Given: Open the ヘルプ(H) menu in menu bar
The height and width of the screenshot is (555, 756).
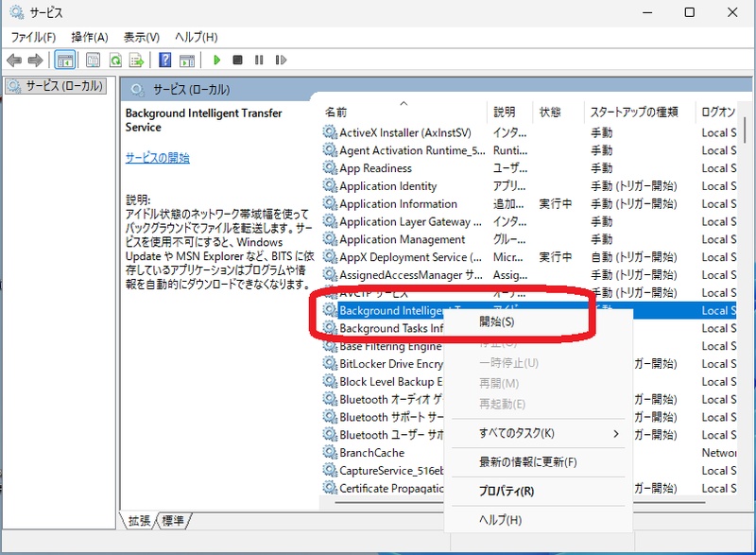Looking at the screenshot, I should (x=197, y=37).
